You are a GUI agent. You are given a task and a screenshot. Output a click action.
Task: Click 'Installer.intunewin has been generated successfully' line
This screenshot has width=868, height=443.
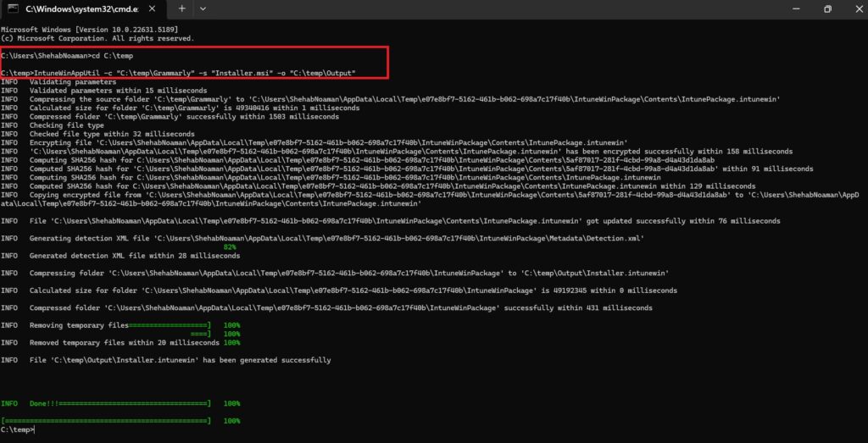click(166, 360)
